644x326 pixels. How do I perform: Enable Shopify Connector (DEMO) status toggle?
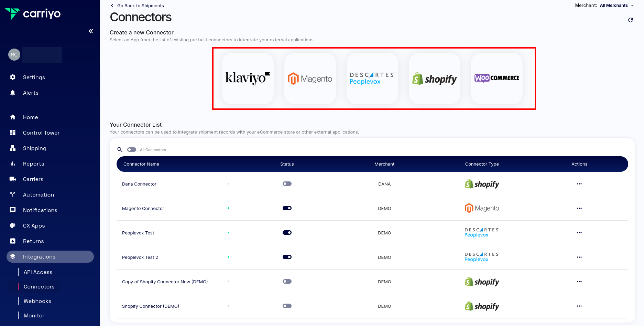pos(287,306)
